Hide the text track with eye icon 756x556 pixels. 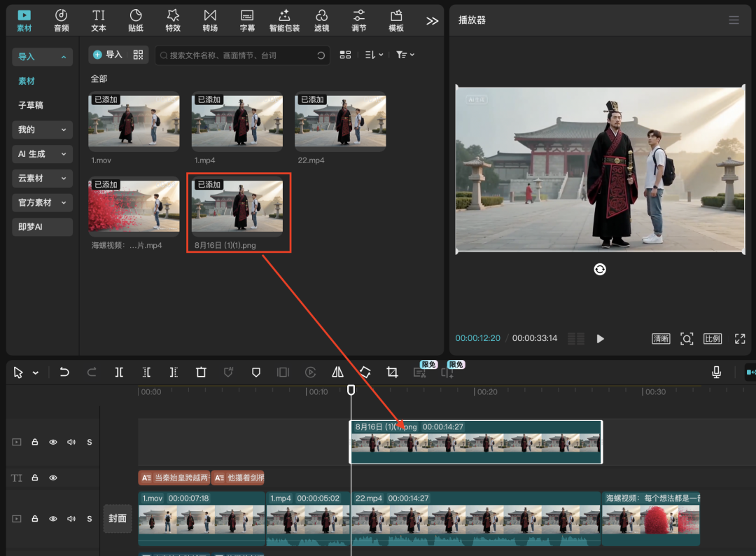point(53,478)
